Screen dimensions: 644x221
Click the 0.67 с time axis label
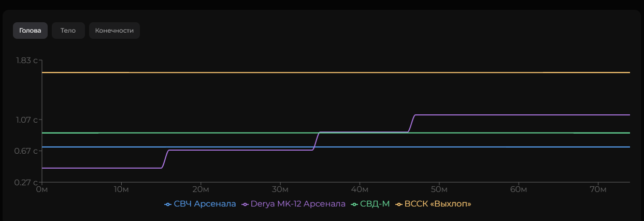point(27,151)
